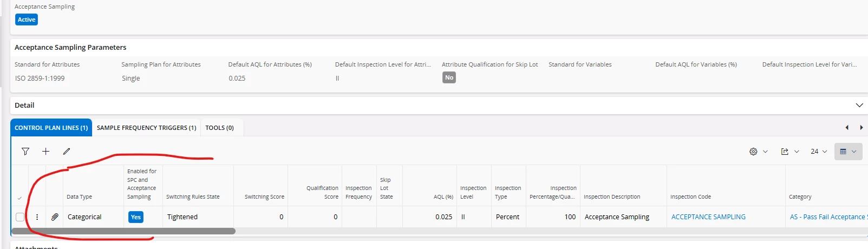
Task: Open the three-dot row actions menu
Action: tap(37, 217)
